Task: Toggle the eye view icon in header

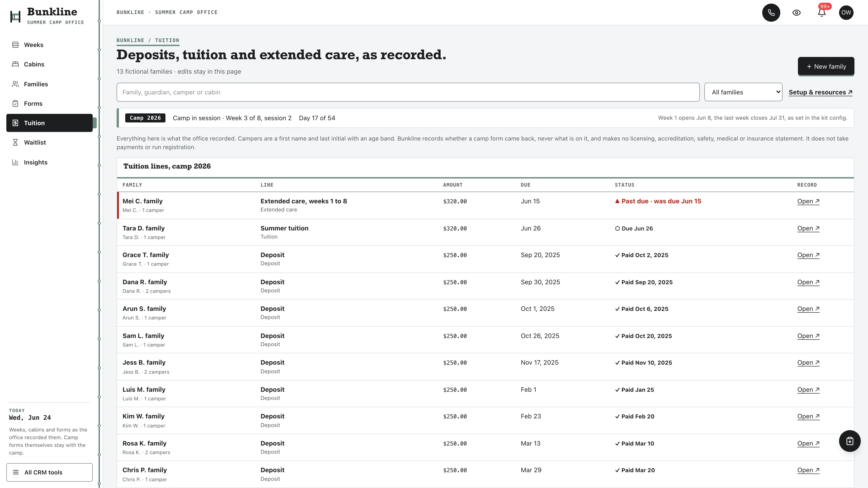Action: pos(796,13)
